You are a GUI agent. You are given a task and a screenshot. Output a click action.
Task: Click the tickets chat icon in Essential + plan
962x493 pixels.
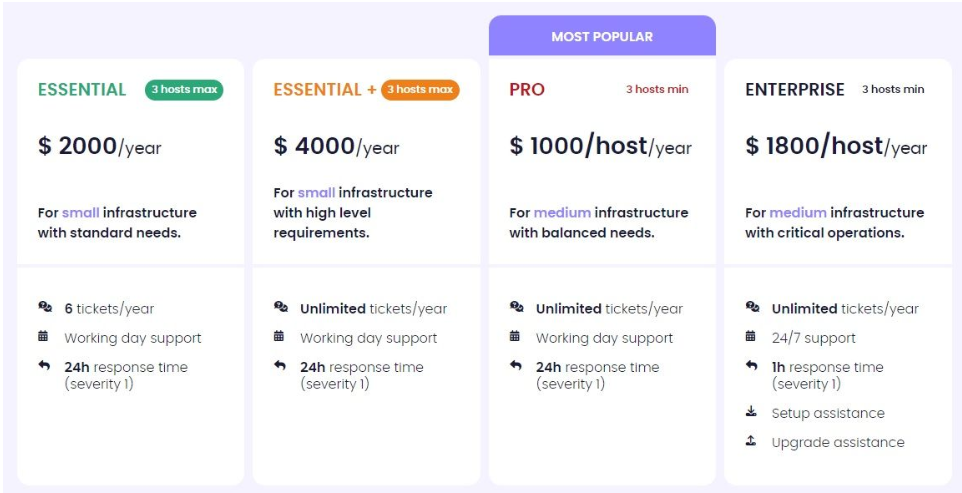click(x=280, y=308)
